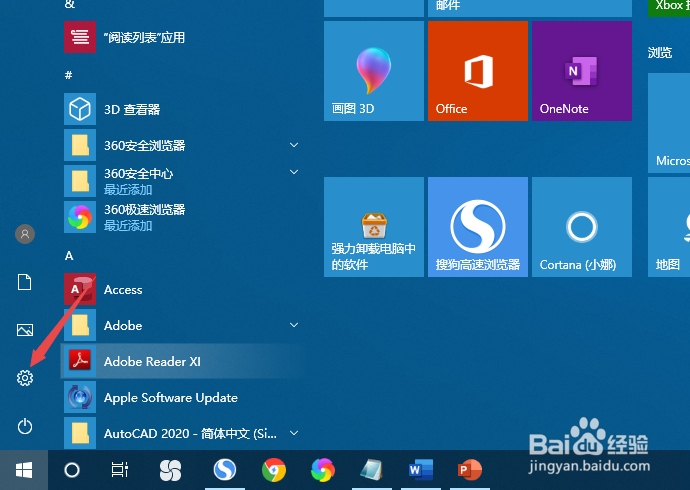This screenshot has width=690, height=490.
Task: Click the 360安全中心 folder entry
Action: pyautogui.click(x=183, y=181)
